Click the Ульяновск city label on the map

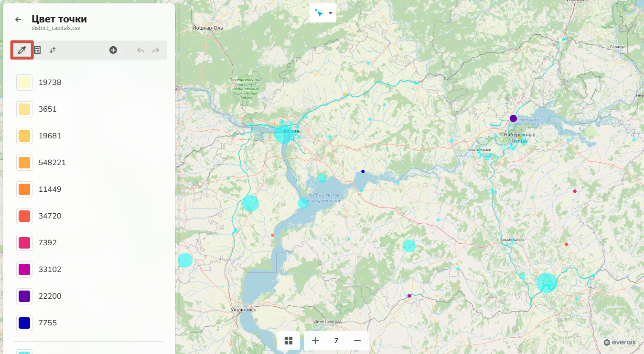click(243, 310)
